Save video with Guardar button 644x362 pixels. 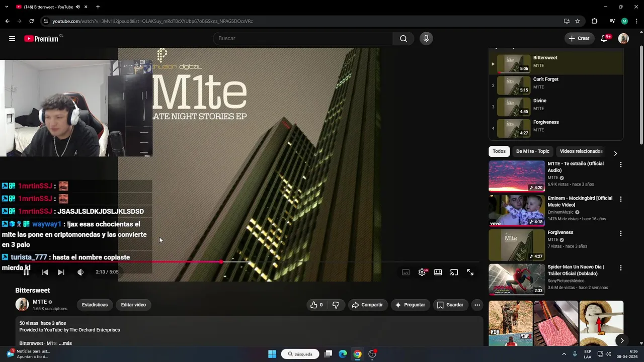click(x=450, y=305)
